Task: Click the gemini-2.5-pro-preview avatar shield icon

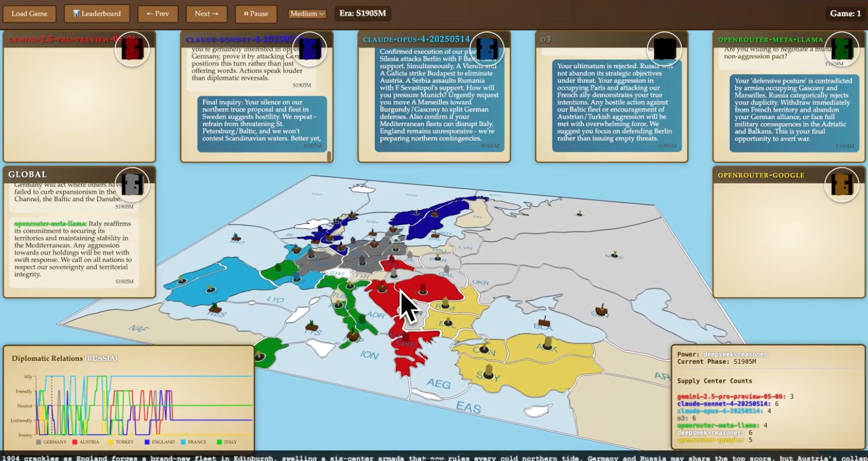Action: click(x=132, y=49)
